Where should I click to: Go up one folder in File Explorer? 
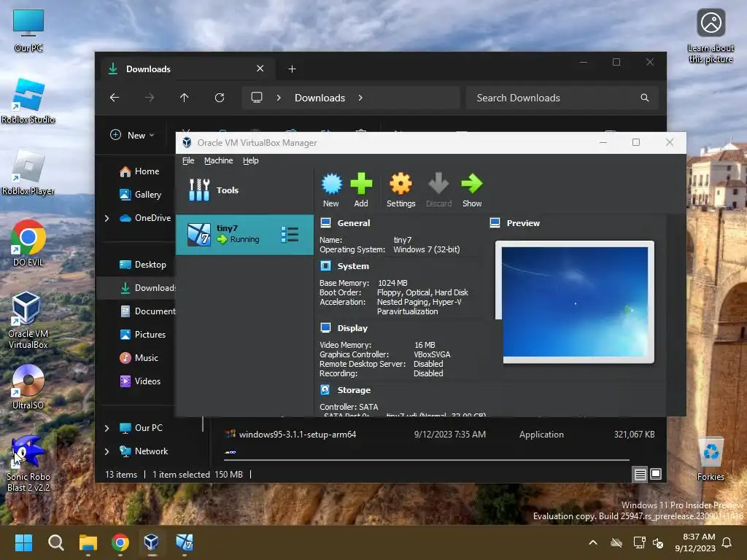[185, 98]
